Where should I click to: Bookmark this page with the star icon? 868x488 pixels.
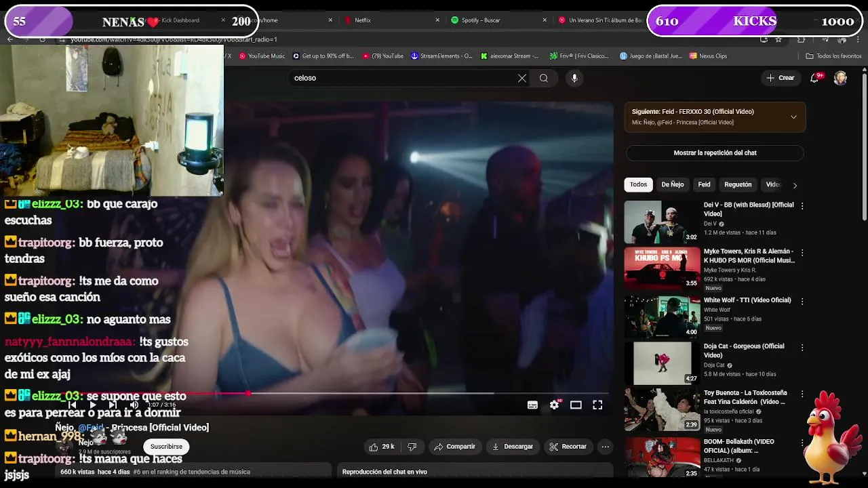click(778, 39)
